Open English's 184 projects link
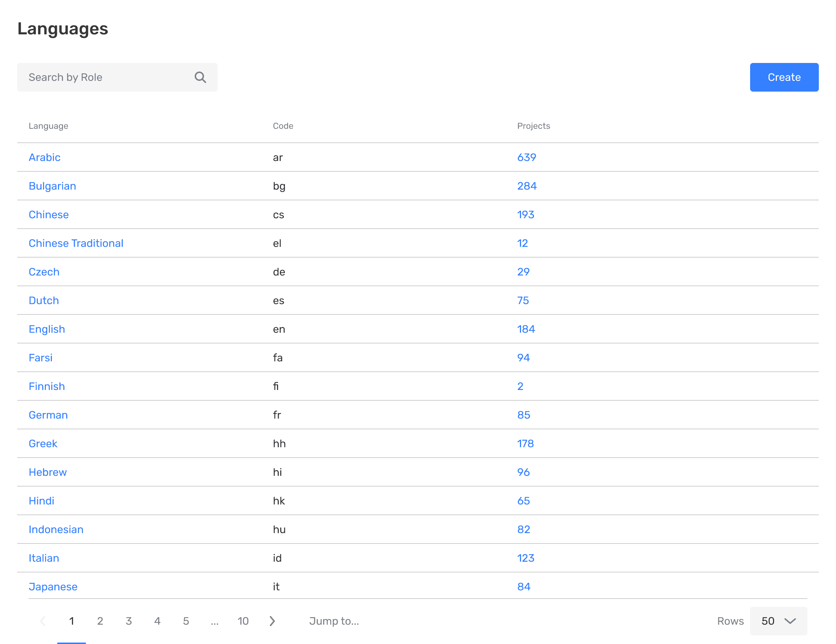The image size is (836, 644). pos(526,329)
